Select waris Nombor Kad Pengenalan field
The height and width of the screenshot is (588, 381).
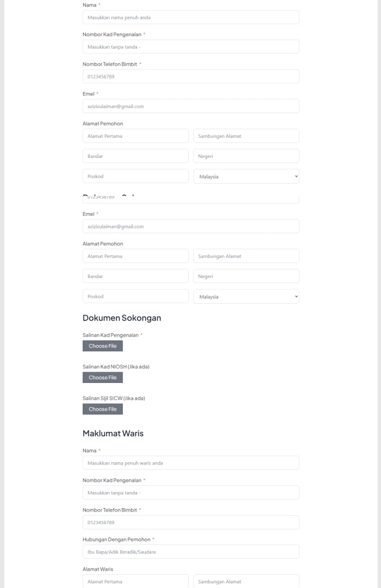[x=190, y=492]
